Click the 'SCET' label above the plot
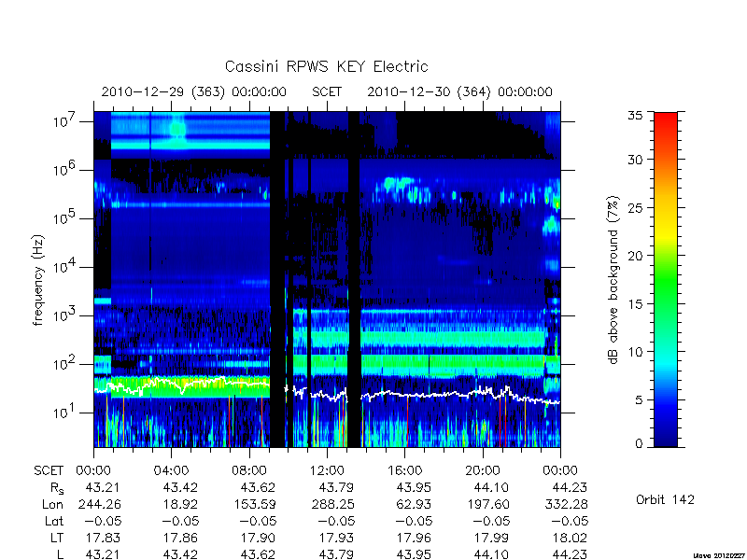 327,91
